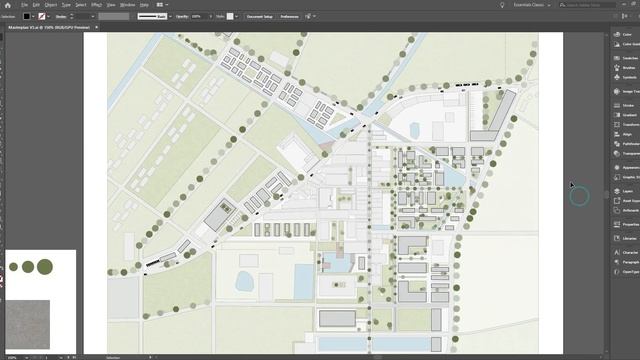This screenshot has width=640, height=360.
Task: Click the black Fill color swatch
Action: click(x=27, y=16)
